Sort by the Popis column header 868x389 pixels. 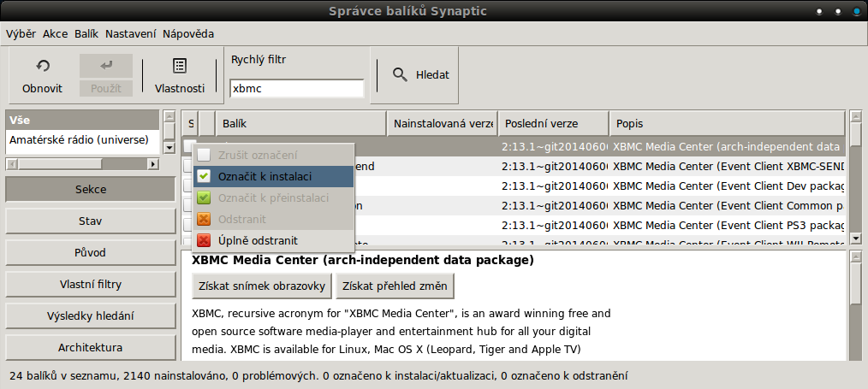728,124
